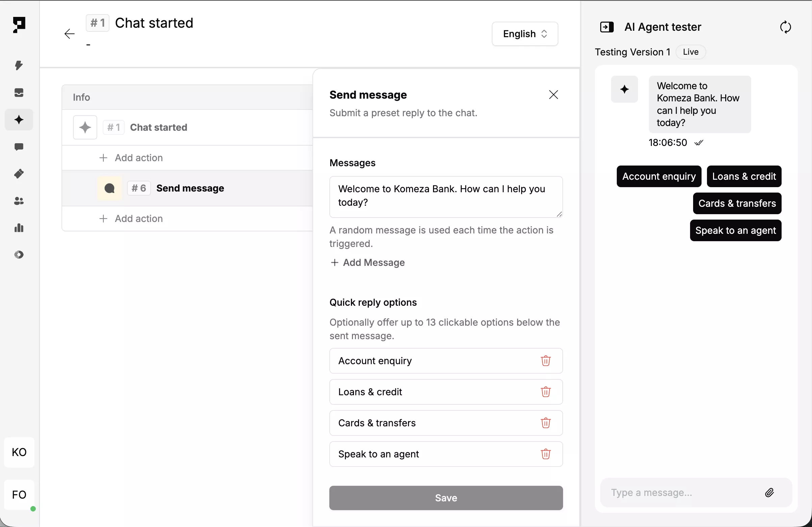This screenshot has width=812, height=527.
Task: Click the Type a message input field
Action: [x=682, y=492]
